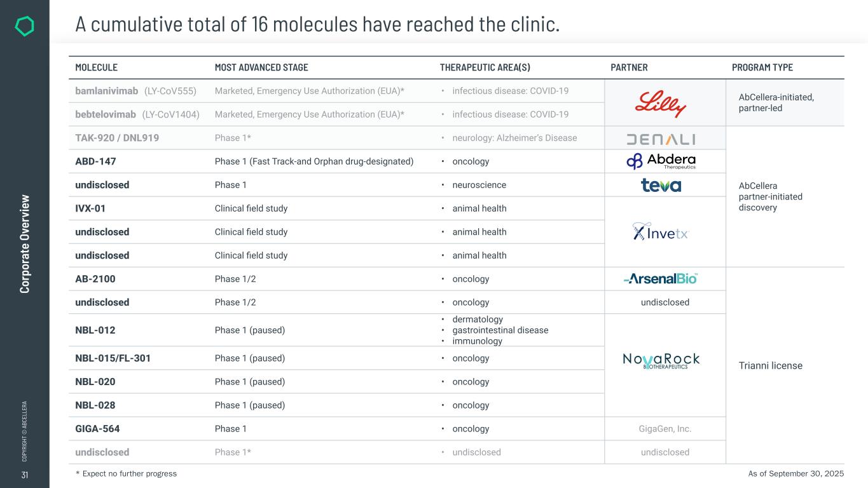Select the ABD-147 molecule row
Screen dimensions: 868x488
click(96, 161)
